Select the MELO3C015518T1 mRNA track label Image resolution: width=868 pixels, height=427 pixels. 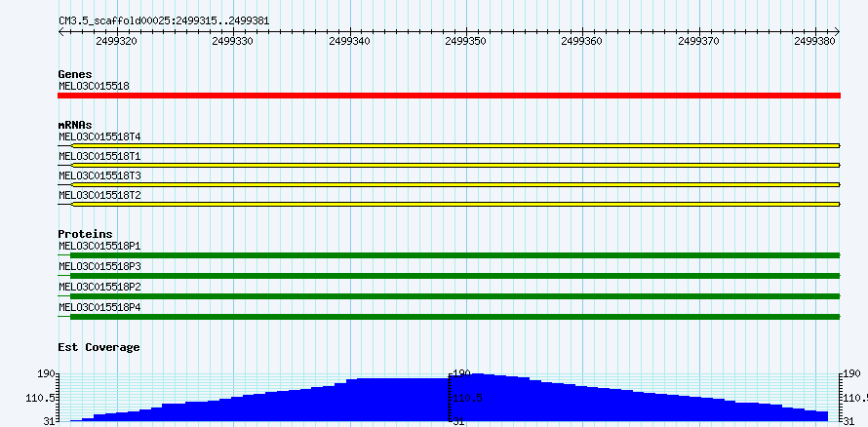(99, 157)
